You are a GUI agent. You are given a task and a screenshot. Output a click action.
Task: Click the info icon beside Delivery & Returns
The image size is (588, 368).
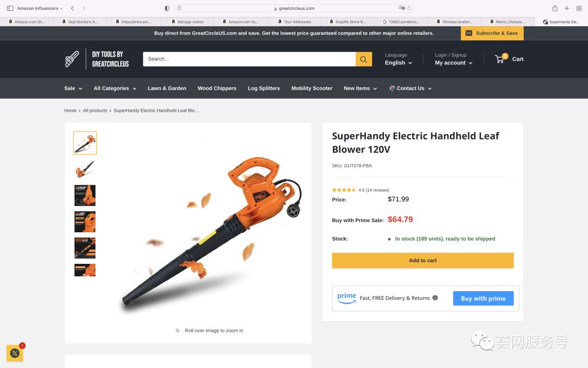pyautogui.click(x=435, y=298)
